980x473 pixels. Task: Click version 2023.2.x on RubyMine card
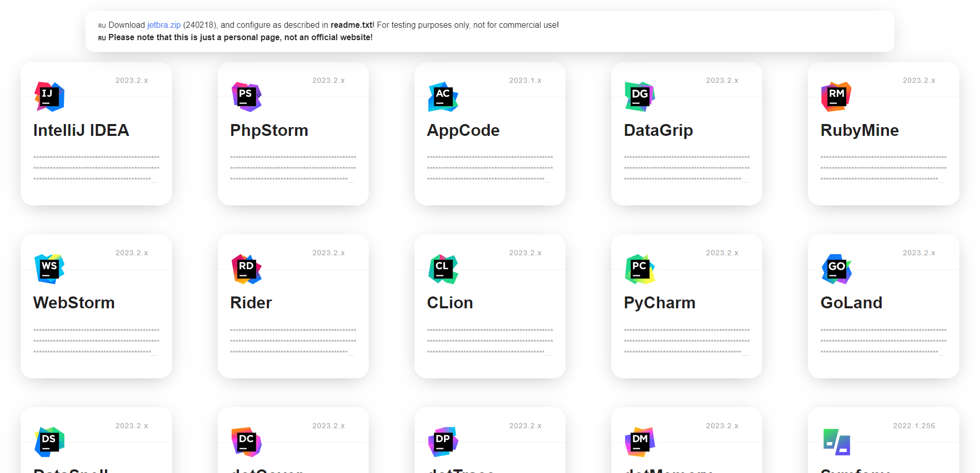tap(919, 80)
